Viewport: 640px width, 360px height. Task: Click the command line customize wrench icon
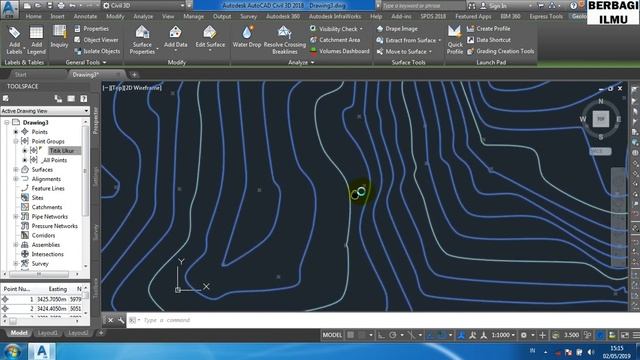121,320
